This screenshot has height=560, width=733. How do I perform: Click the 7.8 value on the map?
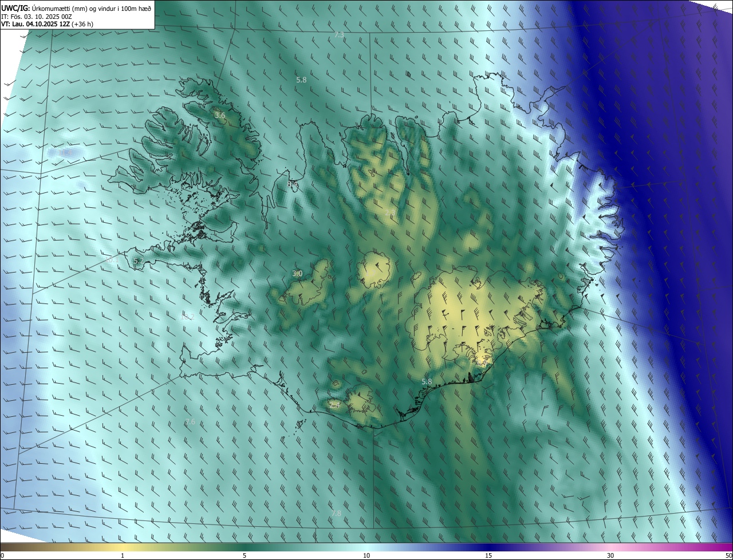336,514
